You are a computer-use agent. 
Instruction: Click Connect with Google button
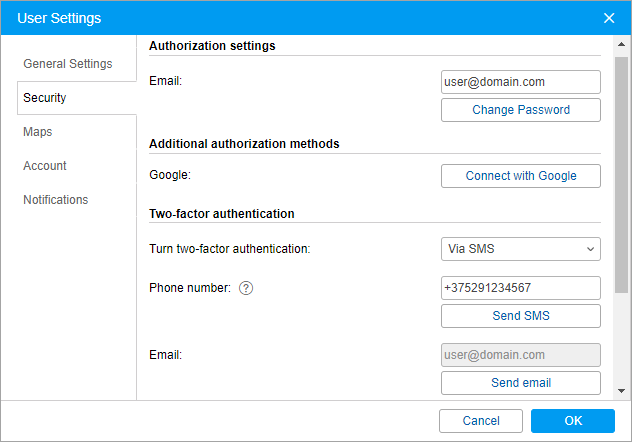click(520, 176)
